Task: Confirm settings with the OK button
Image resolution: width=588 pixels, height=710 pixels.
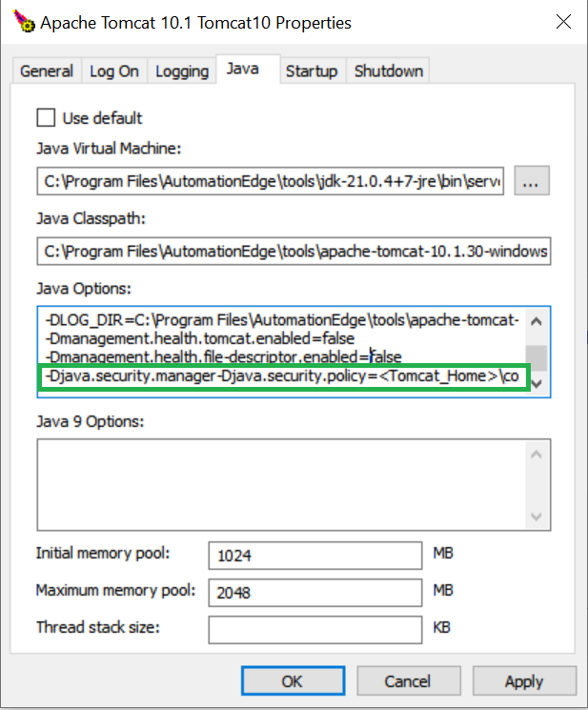Action: (293, 680)
